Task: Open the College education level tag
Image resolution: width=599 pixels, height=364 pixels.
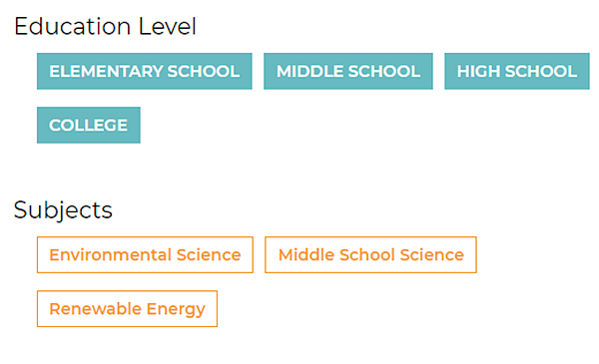Action: point(89,125)
